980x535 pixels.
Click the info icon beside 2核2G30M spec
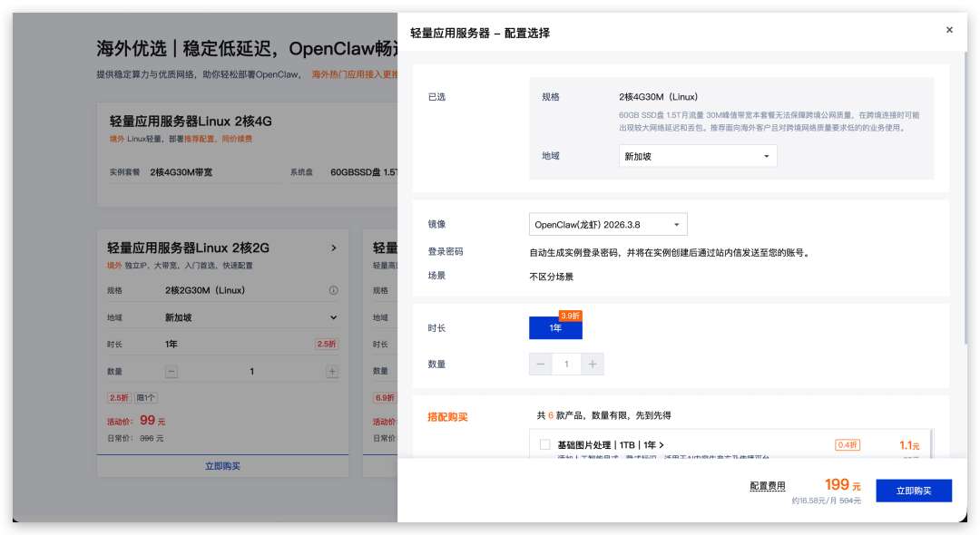[333, 291]
